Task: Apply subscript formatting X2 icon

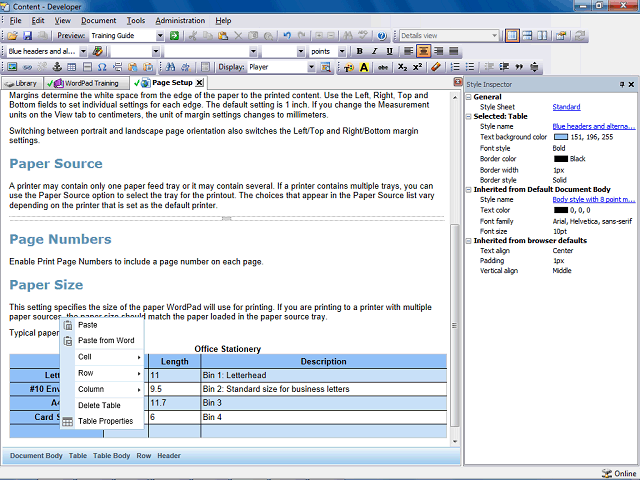Action: tap(402, 67)
